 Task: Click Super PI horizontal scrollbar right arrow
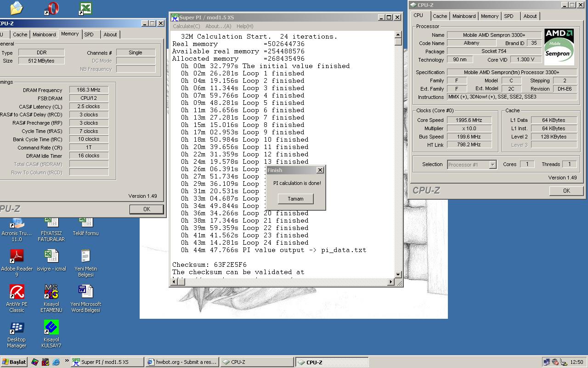tap(391, 282)
